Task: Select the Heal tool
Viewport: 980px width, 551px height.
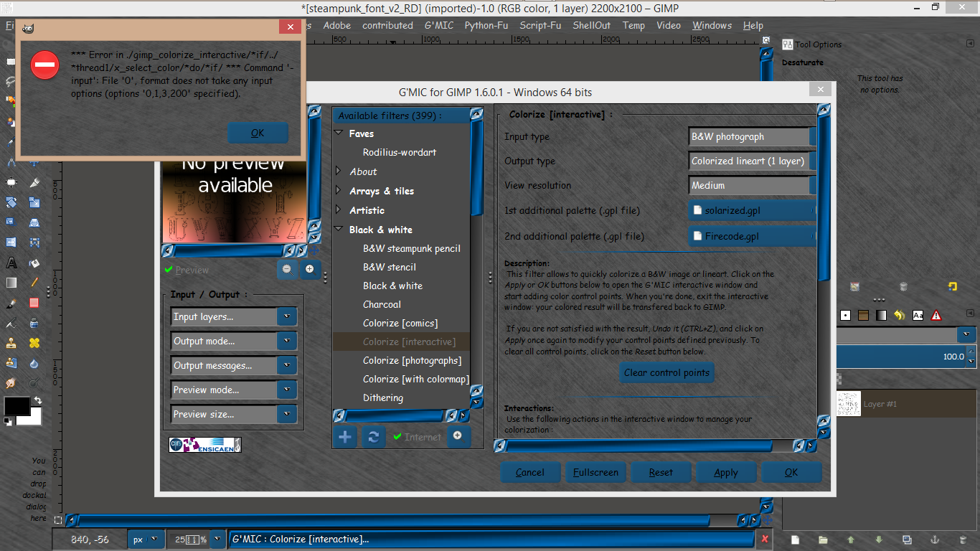Action: (x=34, y=343)
